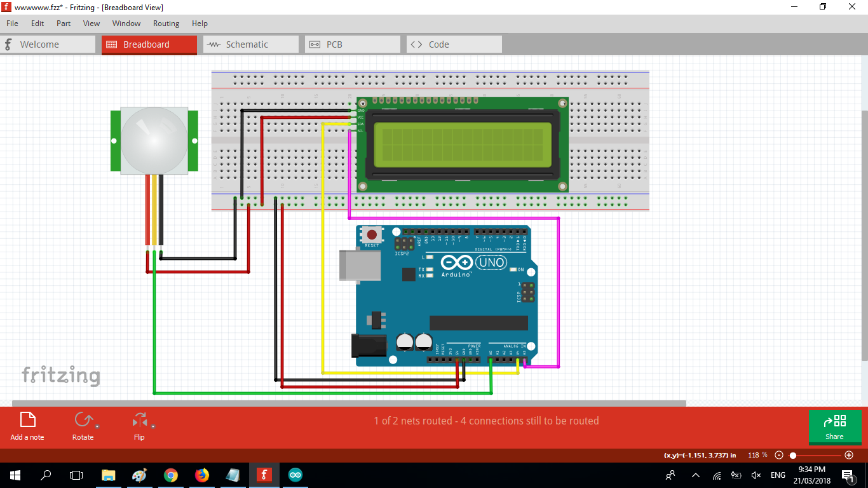This screenshot has height=488, width=868.
Task: Open Windows taskbar search
Action: (x=46, y=475)
